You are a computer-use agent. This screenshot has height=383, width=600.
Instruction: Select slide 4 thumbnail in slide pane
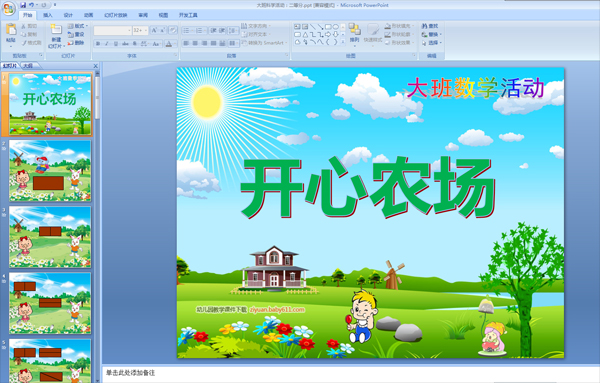(50, 303)
